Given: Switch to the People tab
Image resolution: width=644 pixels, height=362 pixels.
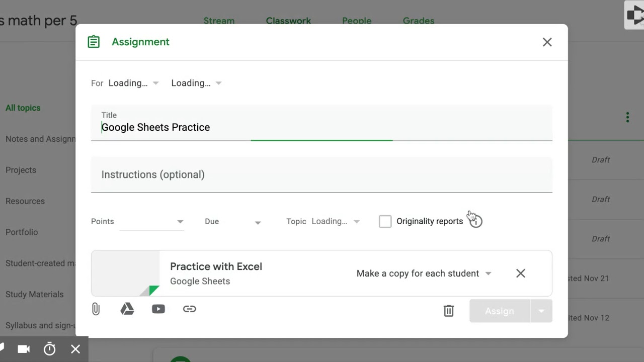Looking at the screenshot, I should click(357, 21).
